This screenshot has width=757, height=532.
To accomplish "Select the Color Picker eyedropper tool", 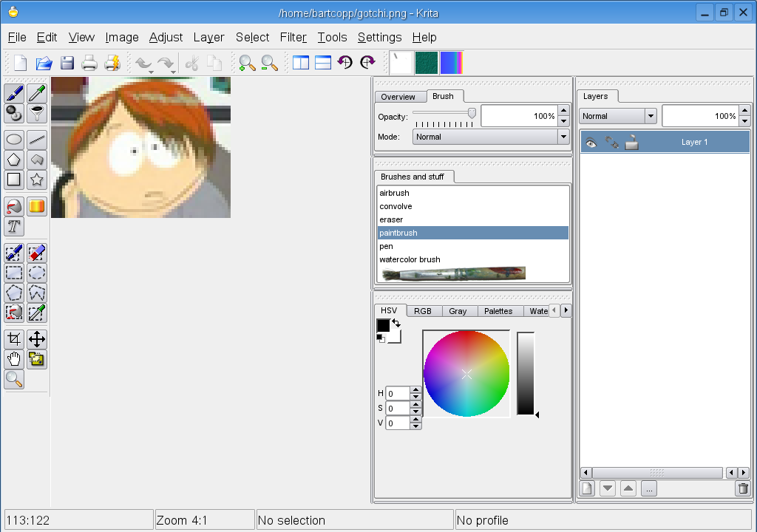I will point(37,92).
